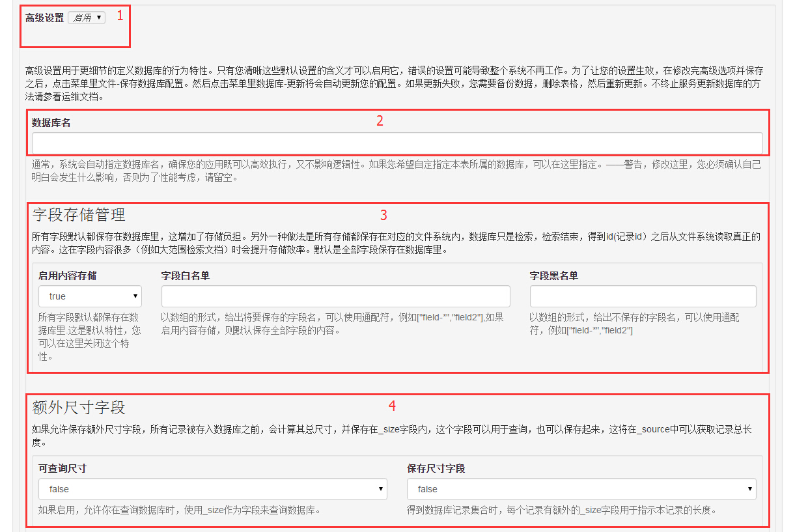Viewport: 795px width, 532px height.
Task: Focus the 字段黑名单 input box
Action: click(643, 296)
